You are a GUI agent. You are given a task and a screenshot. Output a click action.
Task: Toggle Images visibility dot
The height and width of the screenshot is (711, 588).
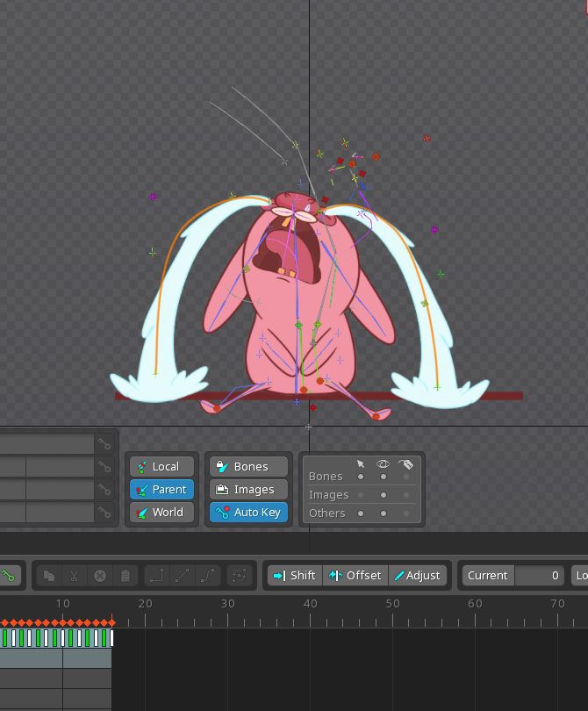coord(384,495)
